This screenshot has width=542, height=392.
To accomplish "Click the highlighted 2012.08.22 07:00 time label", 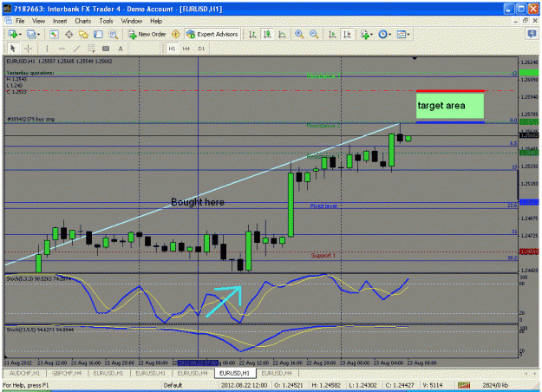I will (198, 363).
